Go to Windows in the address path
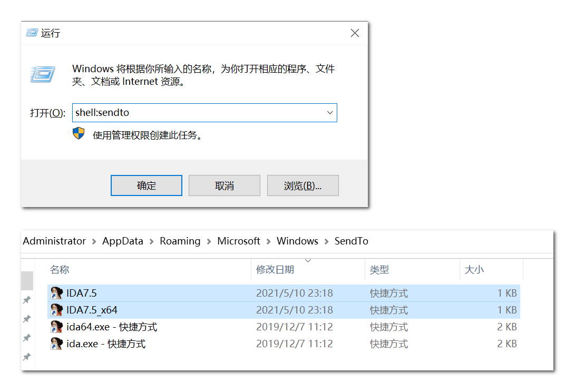 (297, 241)
